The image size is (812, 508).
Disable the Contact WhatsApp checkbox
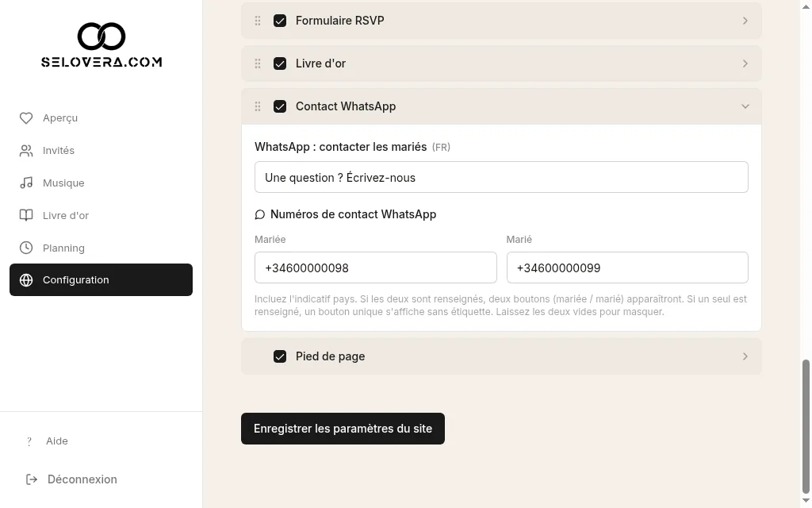point(280,106)
